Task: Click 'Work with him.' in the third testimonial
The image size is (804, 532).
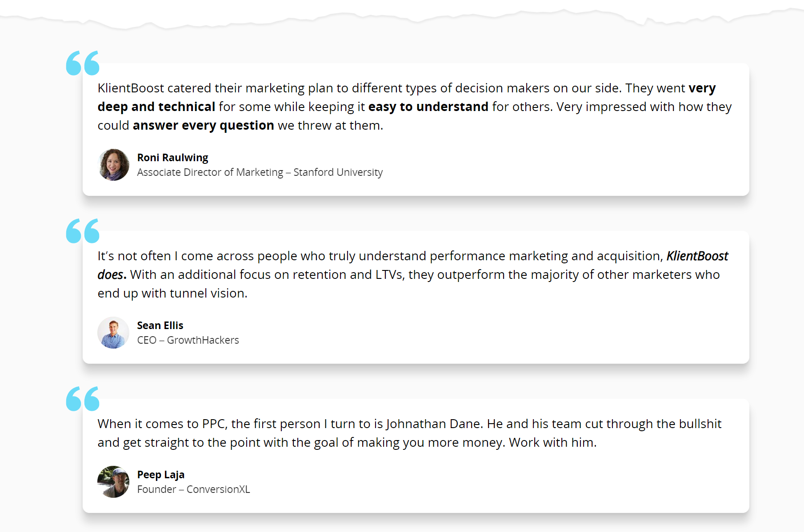Action: point(552,443)
